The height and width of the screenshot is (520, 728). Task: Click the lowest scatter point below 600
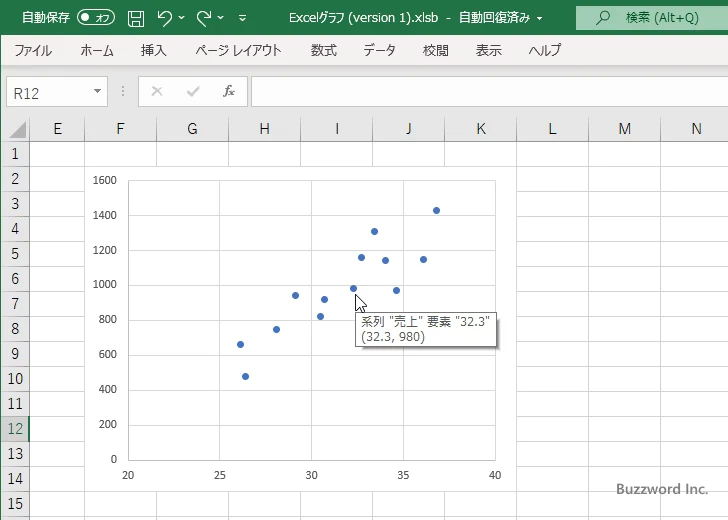[246, 377]
